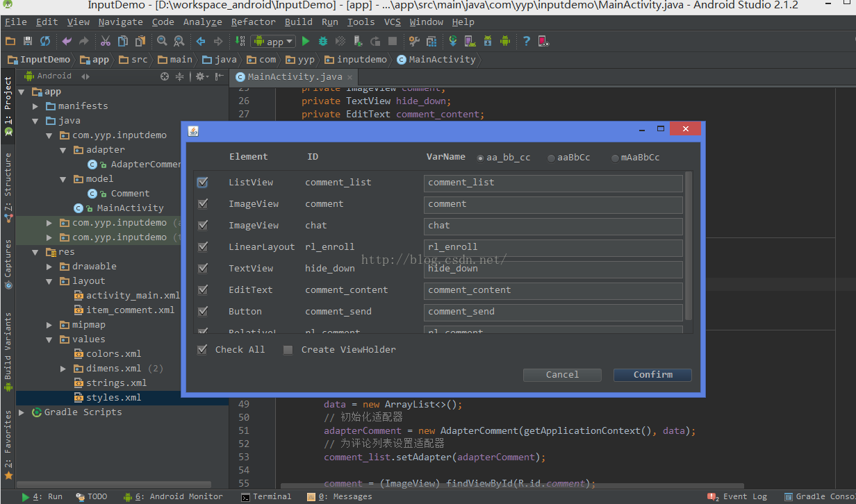
Task: Click the Synchronize icon in the toolbar
Action: pos(45,42)
